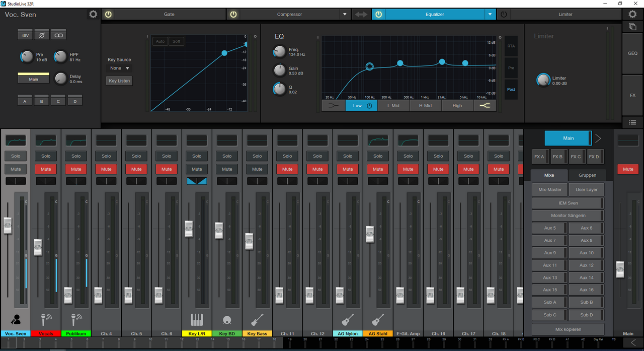Image resolution: width=644 pixels, height=351 pixels.
Task: Solo the Voc. Sven channel
Action: [16, 156]
